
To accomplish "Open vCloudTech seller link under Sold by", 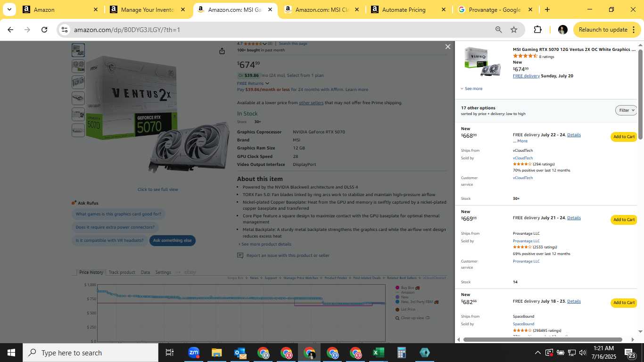I will click(523, 158).
